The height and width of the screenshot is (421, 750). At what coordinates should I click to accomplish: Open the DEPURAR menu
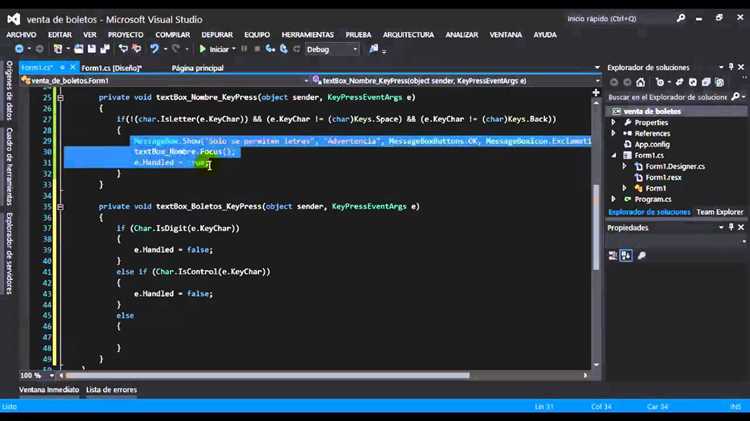217,35
